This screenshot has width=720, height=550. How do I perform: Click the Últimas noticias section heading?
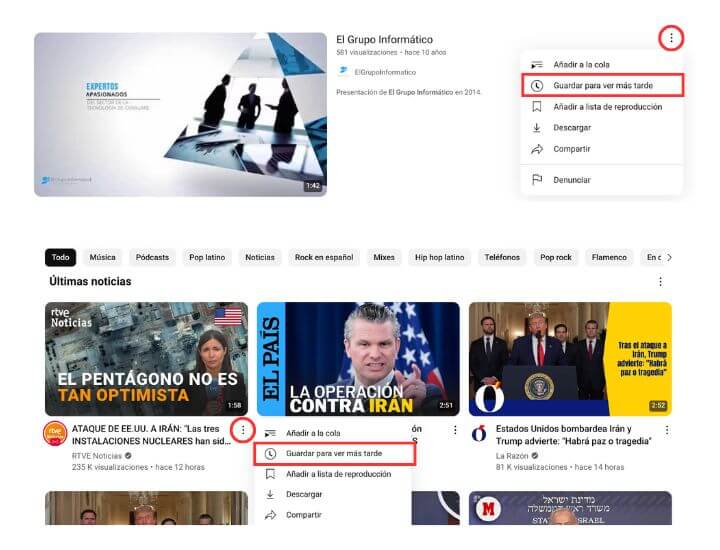coord(90,281)
